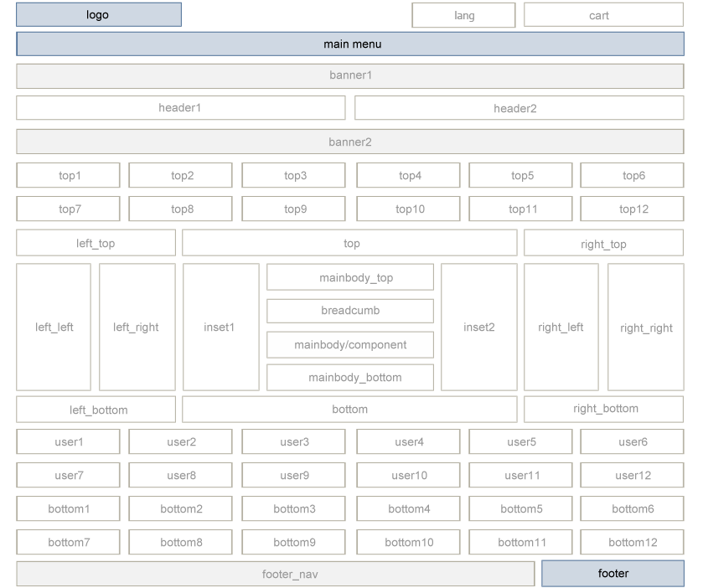
Task: Select the banner2 position
Action: [x=350, y=142]
